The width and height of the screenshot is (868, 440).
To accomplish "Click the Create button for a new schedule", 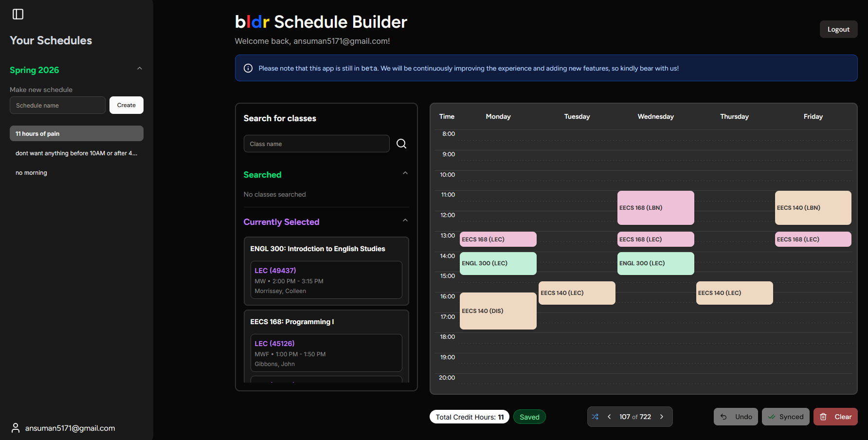I will (126, 105).
